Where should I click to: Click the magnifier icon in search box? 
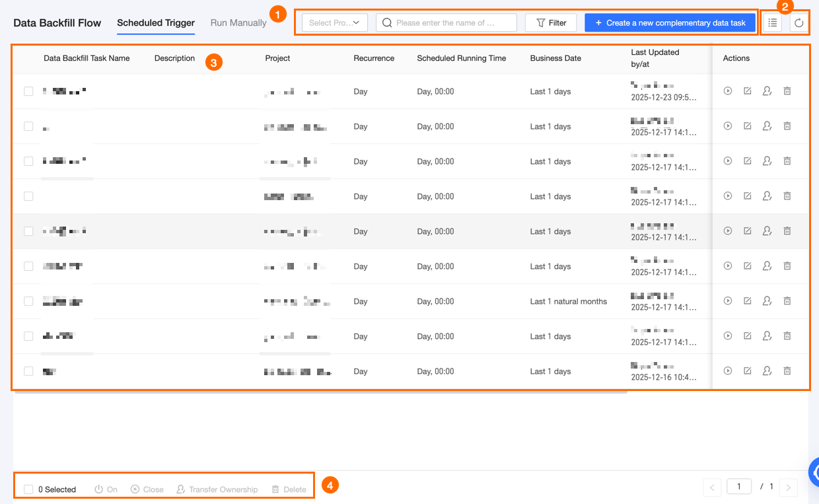(x=387, y=22)
